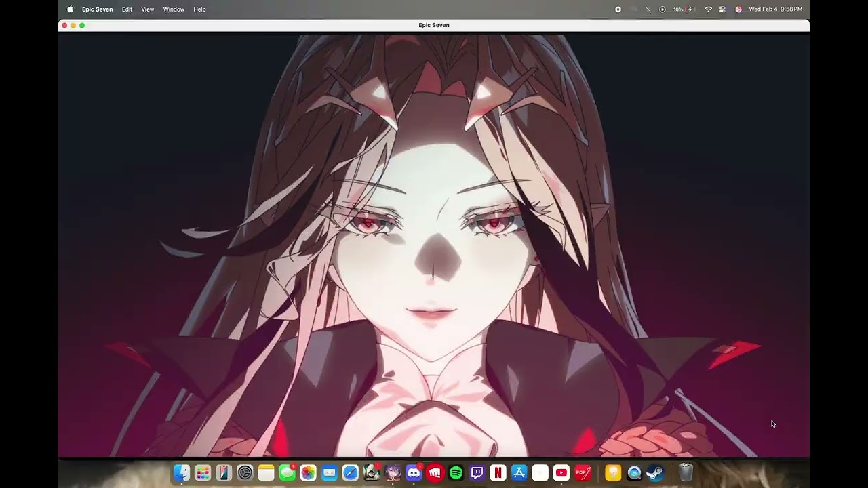
Task: Open System Settings from the Dock
Action: point(245,472)
